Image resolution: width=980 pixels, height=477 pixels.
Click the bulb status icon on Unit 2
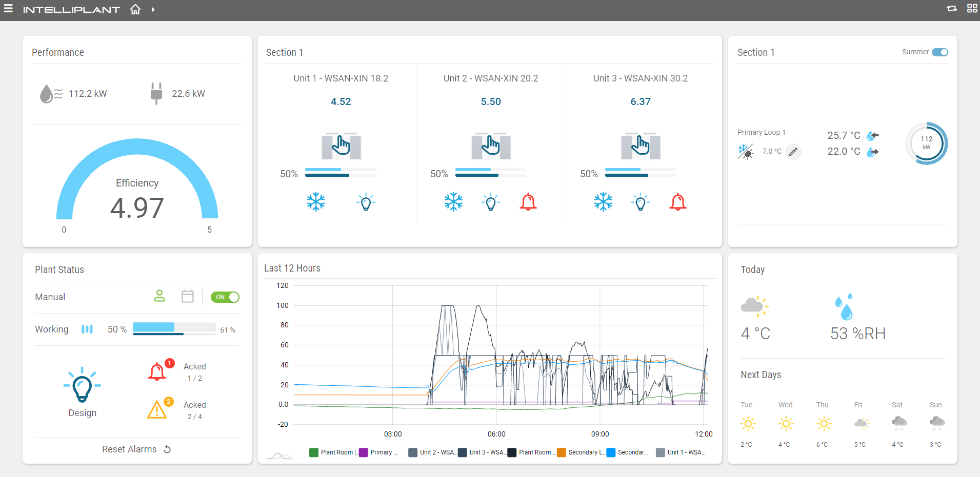click(x=491, y=202)
